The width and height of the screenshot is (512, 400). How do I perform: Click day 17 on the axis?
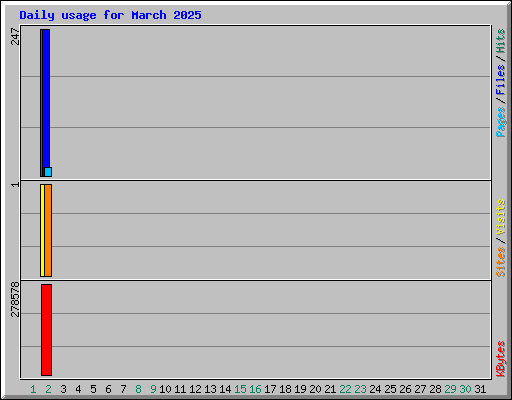(x=270, y=389)
